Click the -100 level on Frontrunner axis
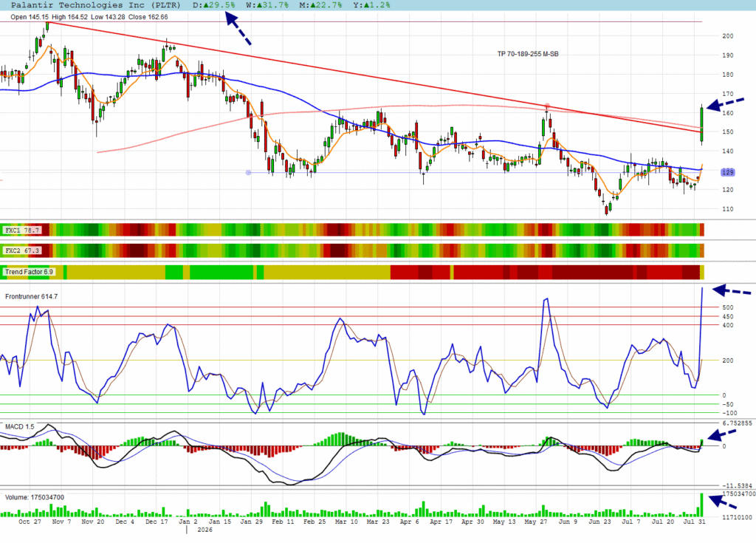The image size is (756, 543). click(729, 413)
